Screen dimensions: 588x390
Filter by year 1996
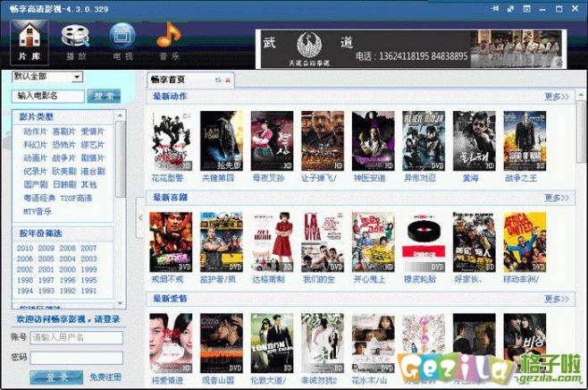(x=68, y=280)
